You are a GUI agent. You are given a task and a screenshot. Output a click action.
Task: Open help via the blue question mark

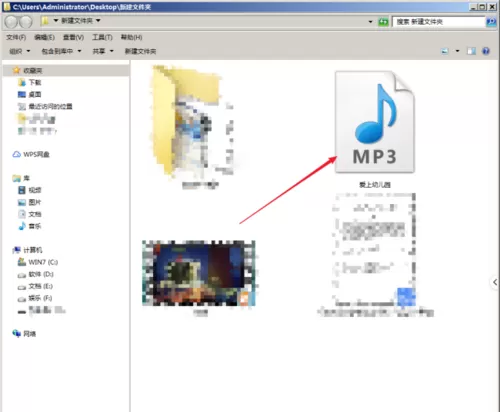pyautogui.click(x=486, y=51)
